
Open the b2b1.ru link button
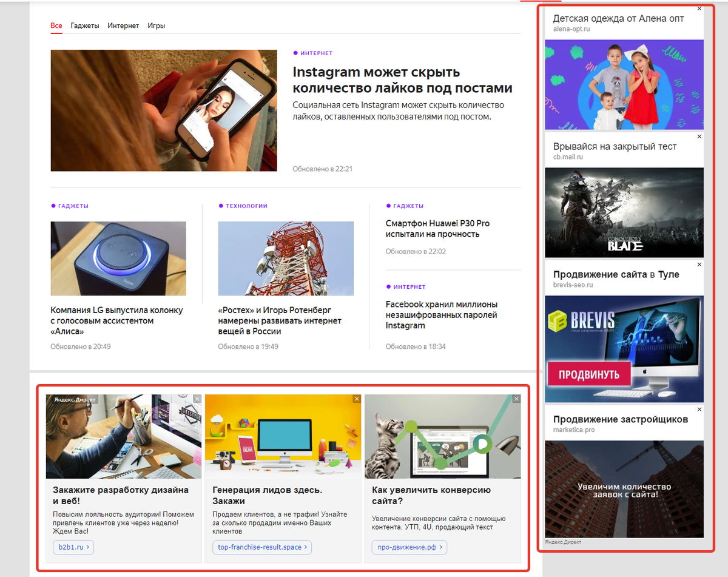pos(73,547)
